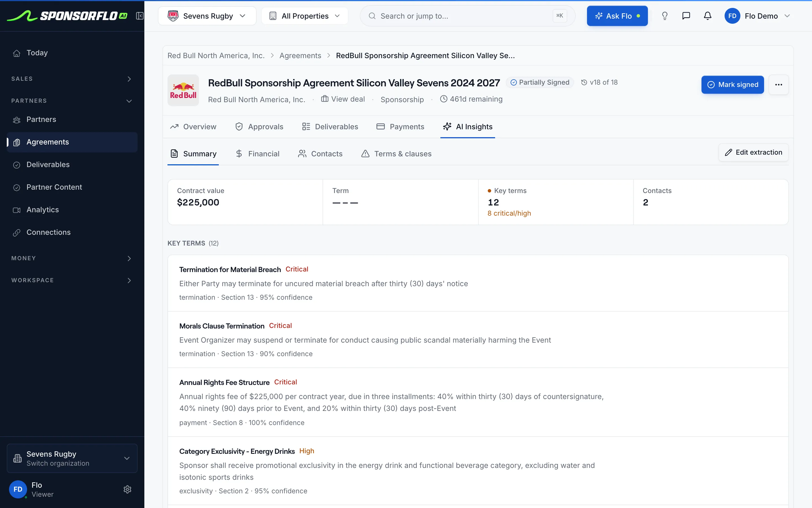Image resolution: width=812 pixels, height=508 pixels.
Task: Open the Sevens Rugby team dropdown
Action: click(x=207, y=16)
